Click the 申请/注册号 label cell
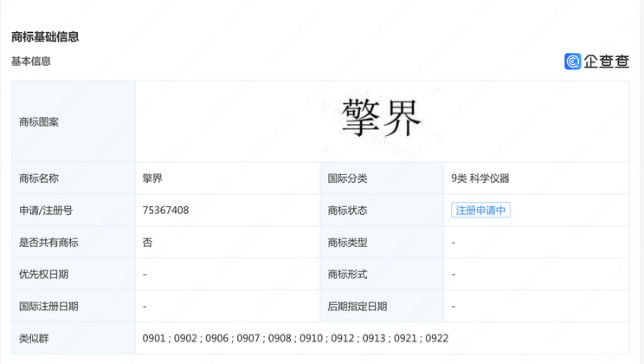Viewport: 644px width, 364px height. coord(74,211)
